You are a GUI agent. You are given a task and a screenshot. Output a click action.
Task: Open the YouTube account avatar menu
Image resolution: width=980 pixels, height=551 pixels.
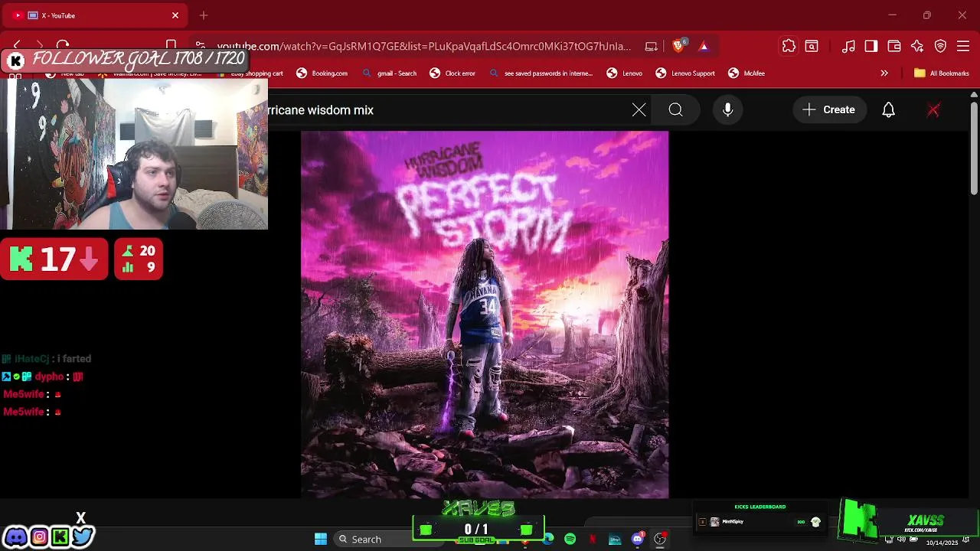point(933,110)
